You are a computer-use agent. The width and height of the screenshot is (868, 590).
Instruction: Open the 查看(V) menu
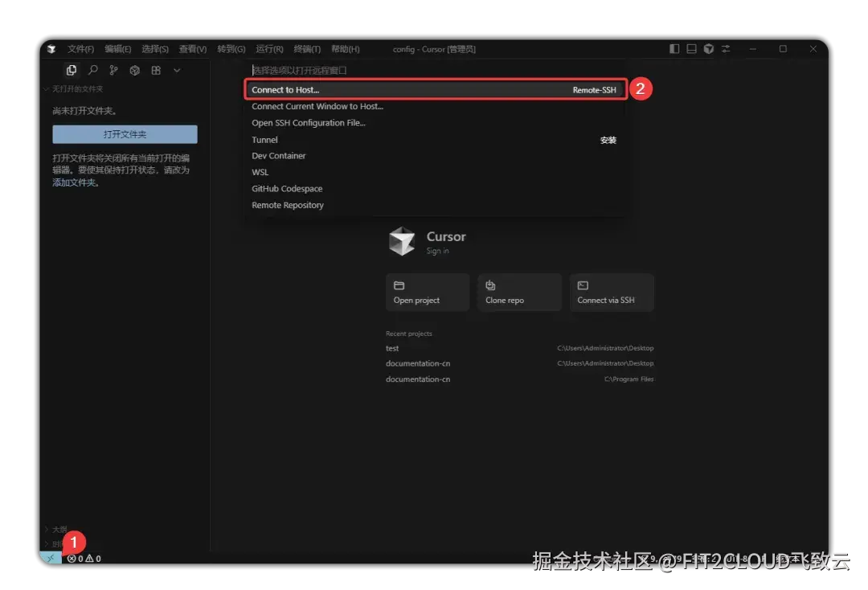pyautogui.click(x=193, y=49)
